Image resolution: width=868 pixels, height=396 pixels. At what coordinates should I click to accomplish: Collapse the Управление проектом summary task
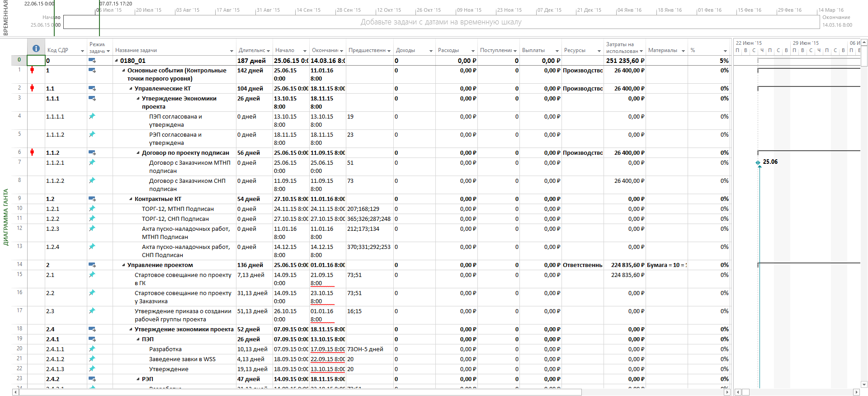click(x=123, y=265)
